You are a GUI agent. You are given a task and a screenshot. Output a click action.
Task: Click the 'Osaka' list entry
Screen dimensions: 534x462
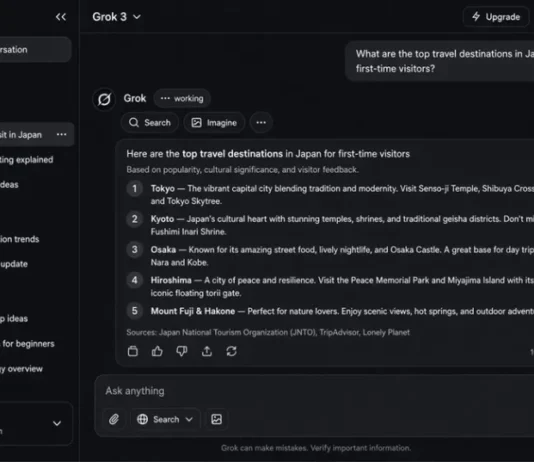[330, 256]
